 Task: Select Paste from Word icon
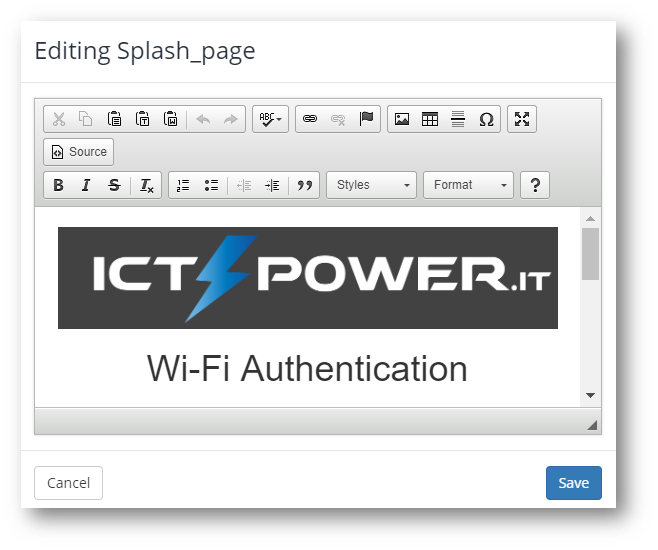[x=171, y=119]
